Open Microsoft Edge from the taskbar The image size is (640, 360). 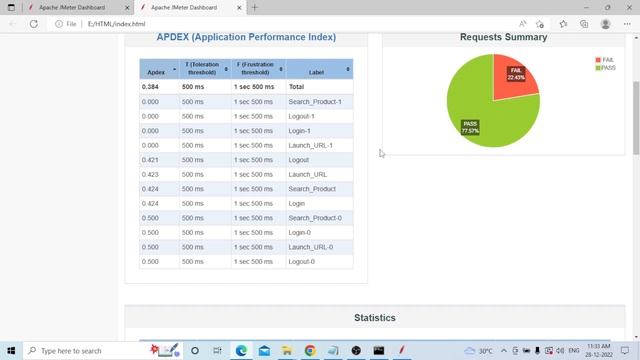click(x=241, y=351)
